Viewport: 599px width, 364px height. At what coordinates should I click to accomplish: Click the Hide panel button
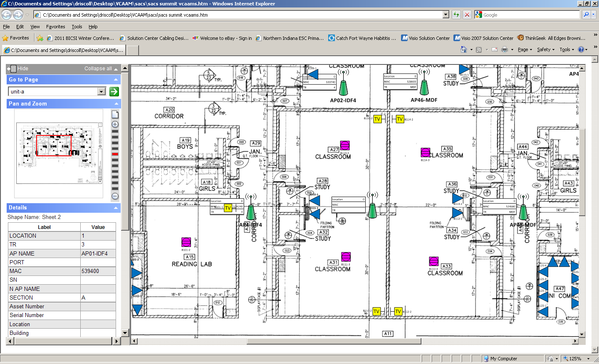pos(18,69)
